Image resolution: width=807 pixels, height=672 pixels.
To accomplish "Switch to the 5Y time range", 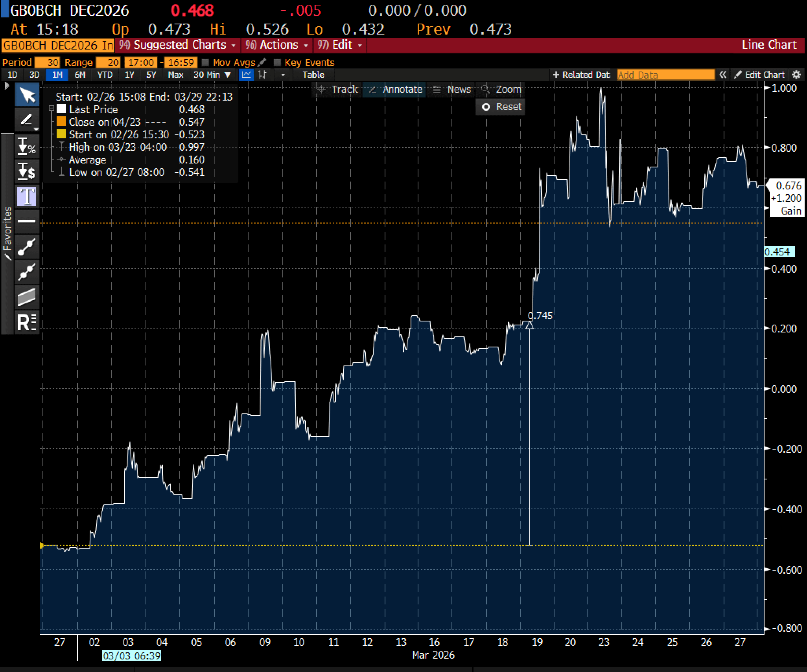I will [x=151, y=75].
